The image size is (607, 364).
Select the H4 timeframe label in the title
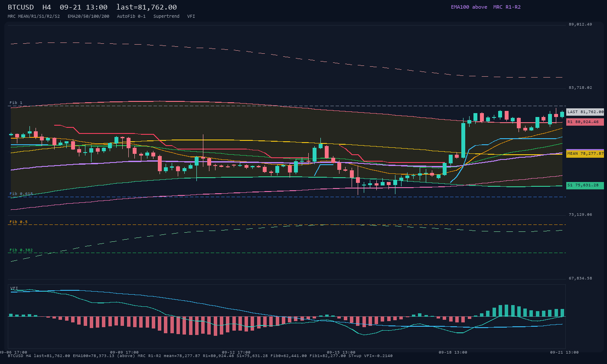point(47,7)
